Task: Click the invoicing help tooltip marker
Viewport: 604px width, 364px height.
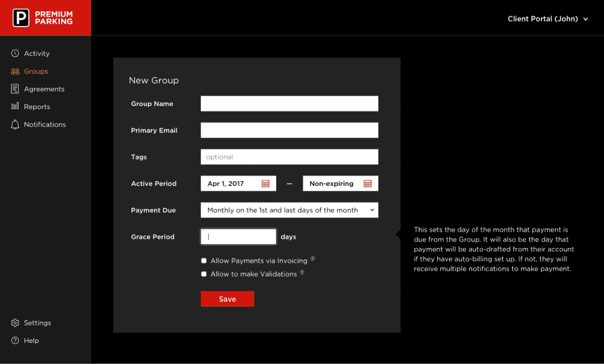Action: click(312, 258)
